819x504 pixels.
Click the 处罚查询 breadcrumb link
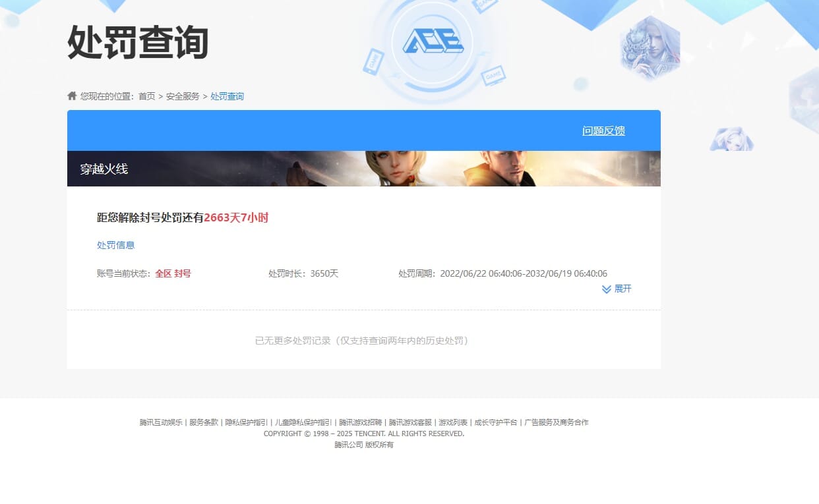pyautogui.click(x=227, y=96)
